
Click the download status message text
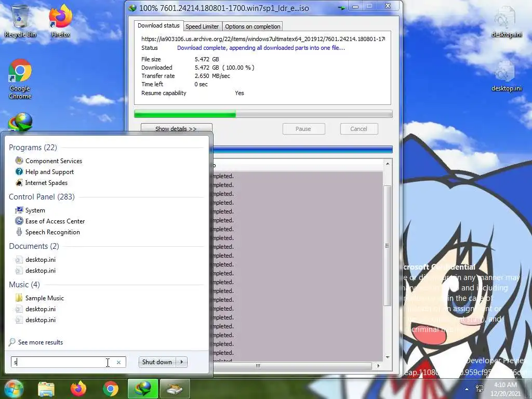(261, 48)
